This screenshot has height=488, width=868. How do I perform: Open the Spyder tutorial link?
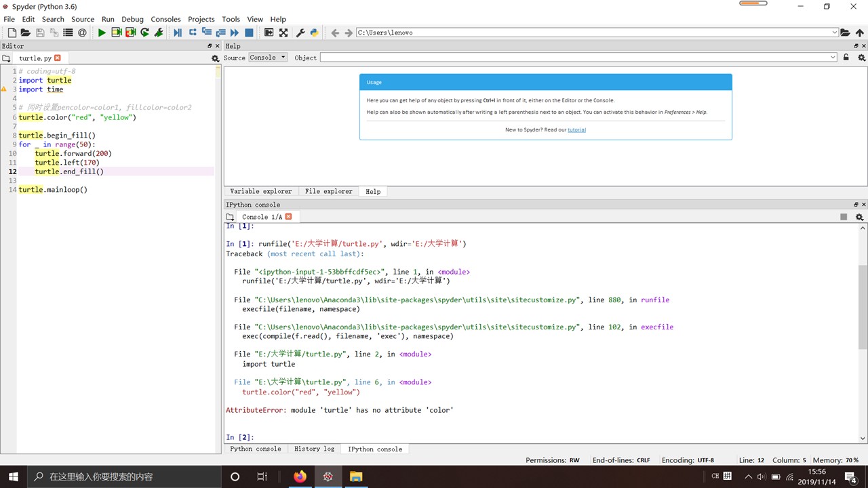tap(576, 129)
